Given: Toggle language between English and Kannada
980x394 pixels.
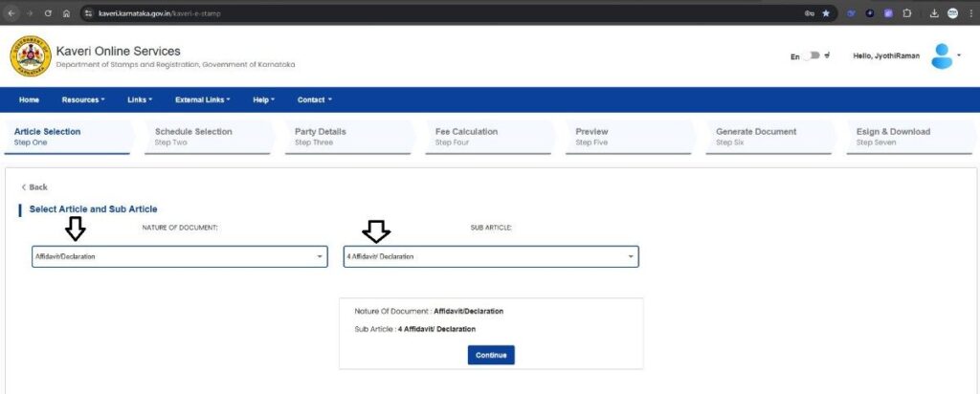Looking at the screenshot, I should coord(813,56).
